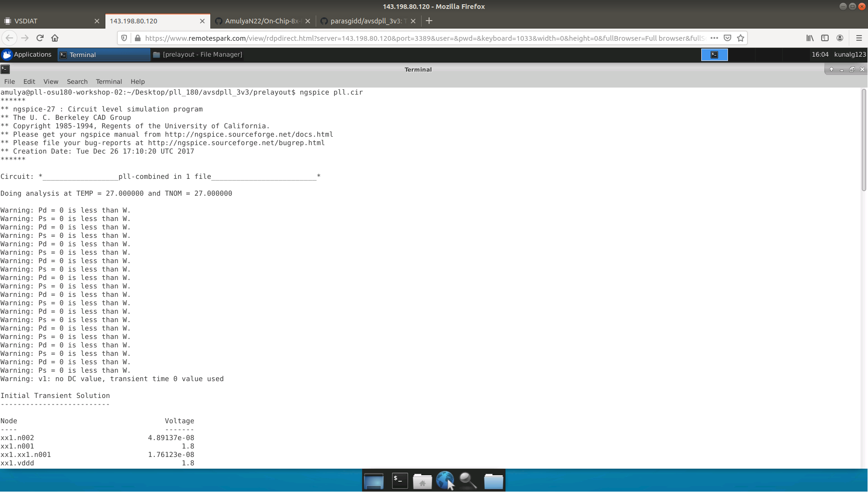This screenshot has height=493, width=868.
Task: Click the shield tracking protection icon in address bar
Action: point(123,38)
